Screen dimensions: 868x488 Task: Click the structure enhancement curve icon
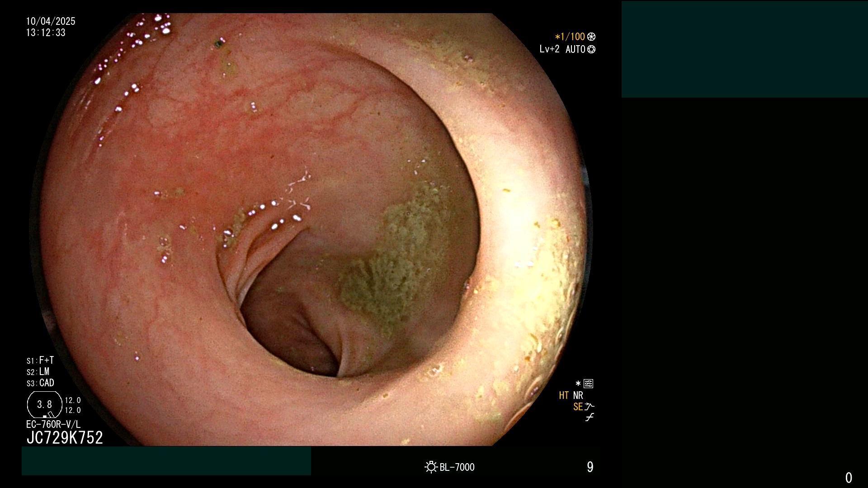(x=590, y=407)
